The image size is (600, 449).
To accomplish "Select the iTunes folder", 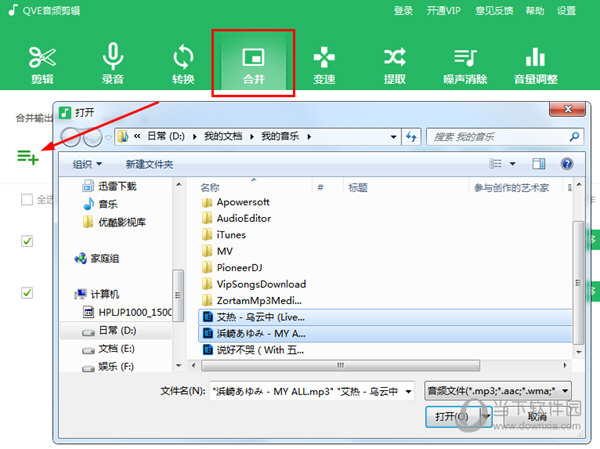I will pos(223,235).
